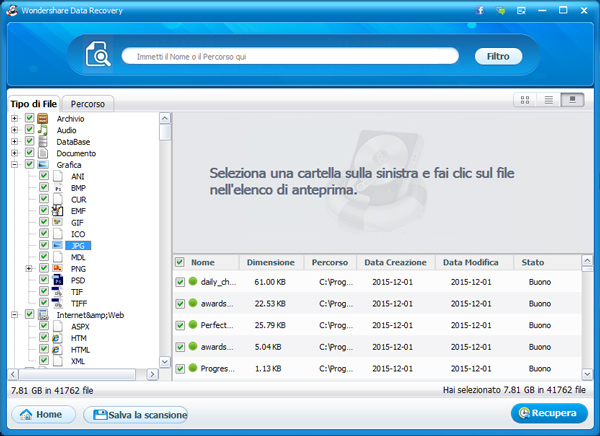Select the XML tree item
Image resolution: width=600 pixels, height=436 pixels.
click(x=78, y=361)
